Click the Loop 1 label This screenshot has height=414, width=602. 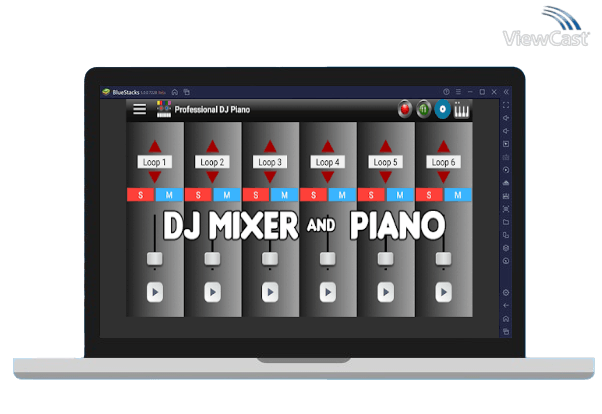(x=155, y=162)
